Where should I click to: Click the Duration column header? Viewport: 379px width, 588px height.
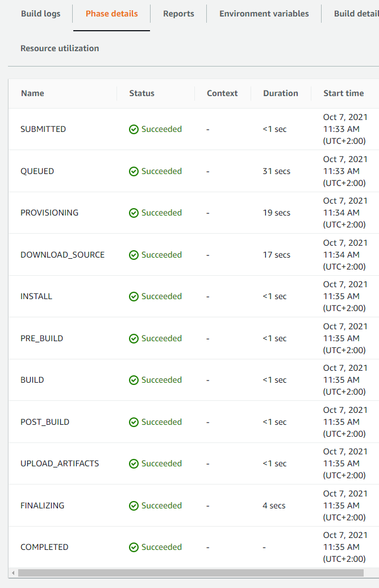280,93
